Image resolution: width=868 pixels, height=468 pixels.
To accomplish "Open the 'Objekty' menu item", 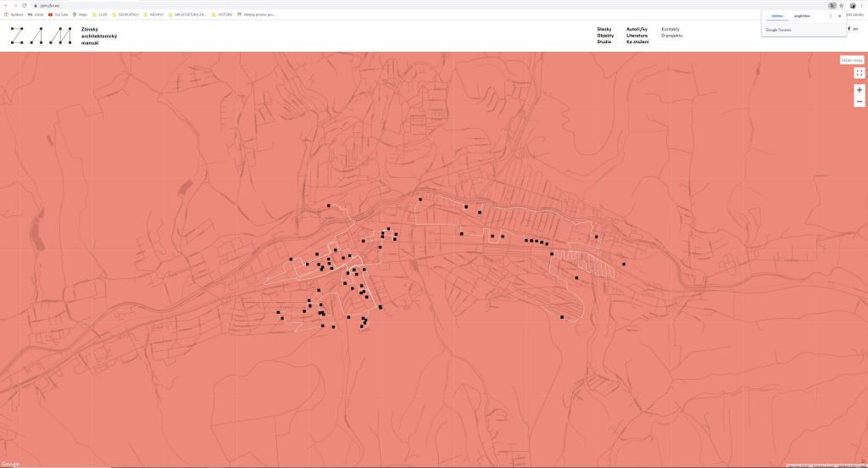I will tap(604, 36).
